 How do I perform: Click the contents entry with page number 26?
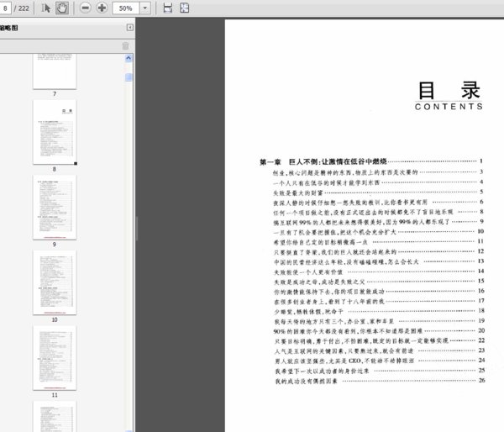pyautogui.click(x=380, y=381)
